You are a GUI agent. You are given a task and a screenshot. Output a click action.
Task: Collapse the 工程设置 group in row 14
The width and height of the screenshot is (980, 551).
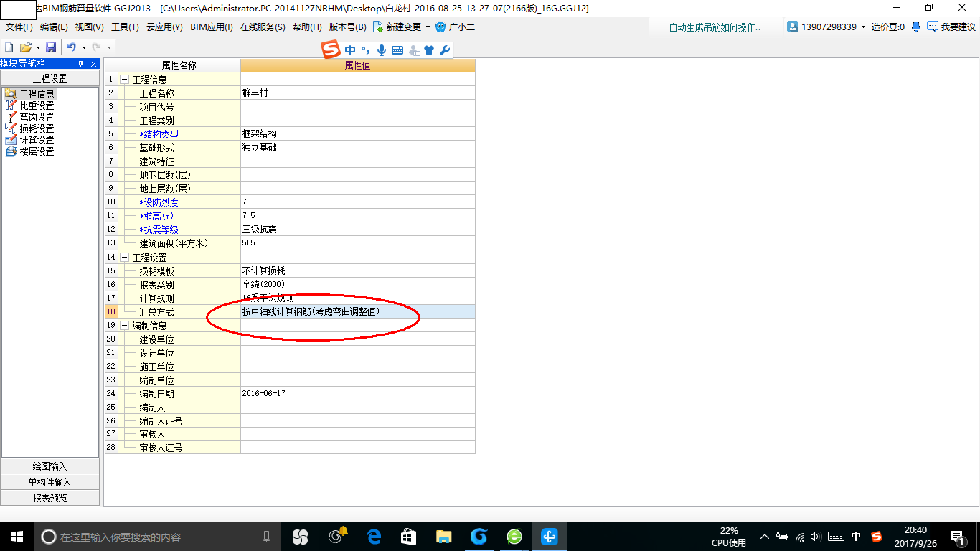[x=124, y=257]
